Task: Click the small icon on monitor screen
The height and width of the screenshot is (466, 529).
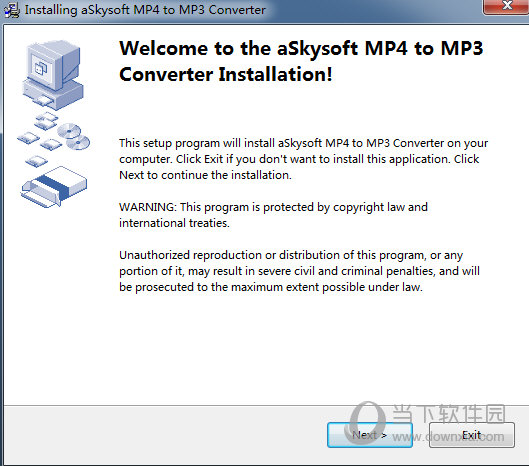Action: (41, 67)
